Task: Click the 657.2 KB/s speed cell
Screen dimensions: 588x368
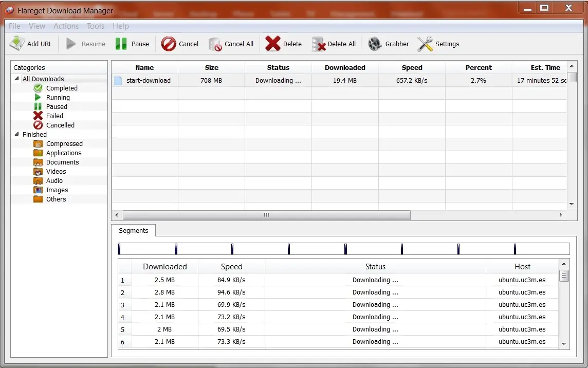Action: point(412,80)
